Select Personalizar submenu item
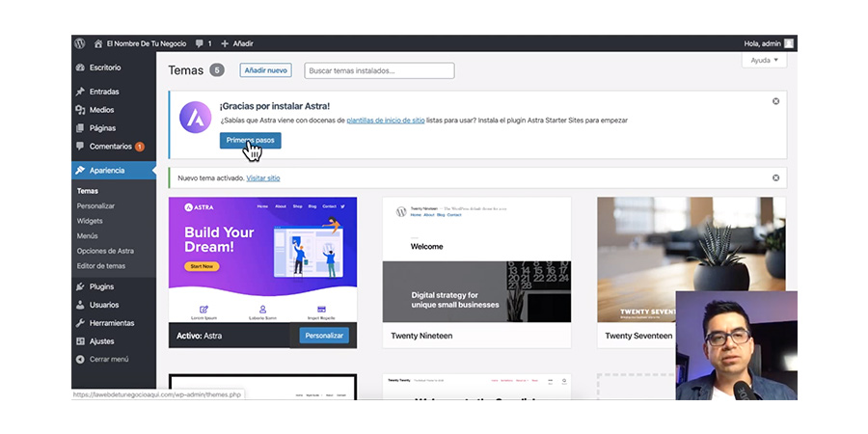This screenshot has width=868, height=434. pos(95,206)
